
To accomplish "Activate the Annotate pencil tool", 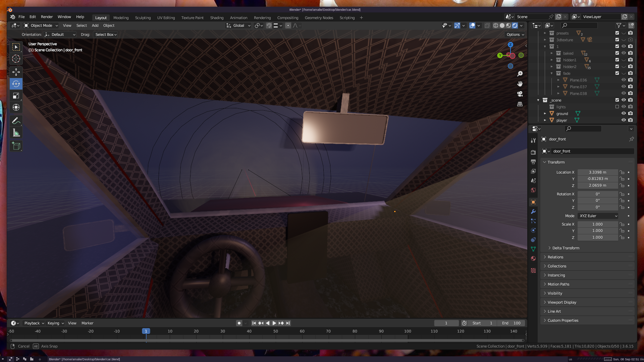I will [x=16, y=121].
